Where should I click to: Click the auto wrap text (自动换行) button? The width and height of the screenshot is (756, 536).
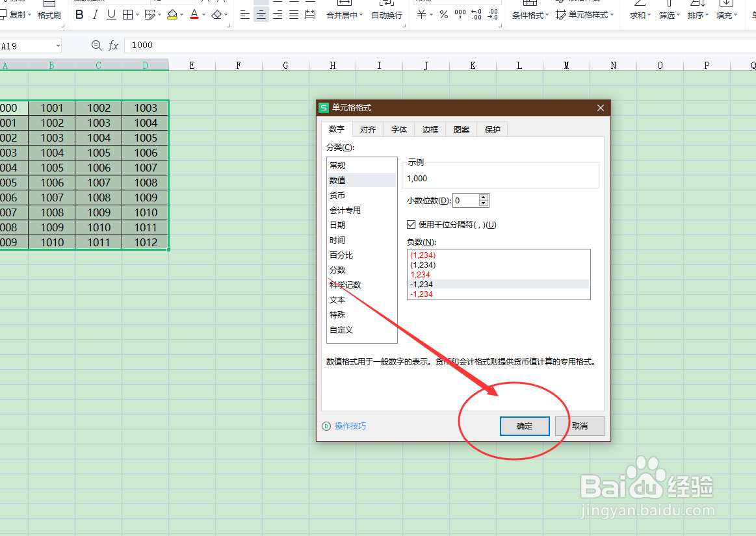point(387,10)
